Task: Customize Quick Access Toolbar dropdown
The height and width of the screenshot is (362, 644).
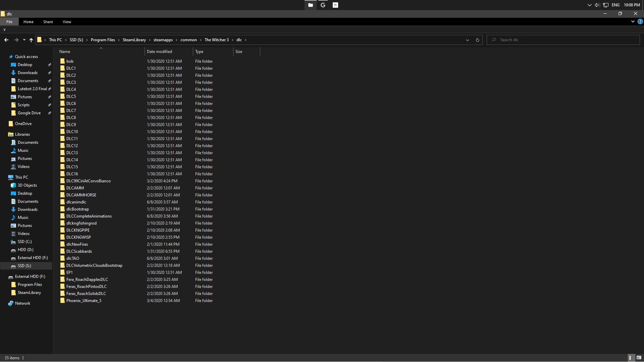Action: click(4, 30)
